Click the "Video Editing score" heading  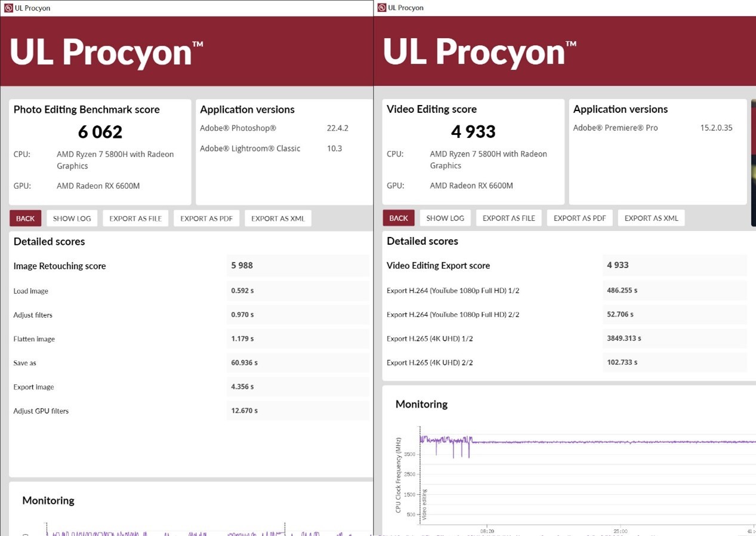tap(431, 109)
